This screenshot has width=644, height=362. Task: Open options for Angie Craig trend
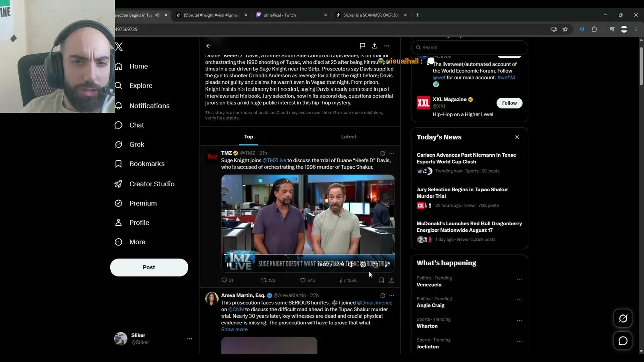(x=519, y=300)
